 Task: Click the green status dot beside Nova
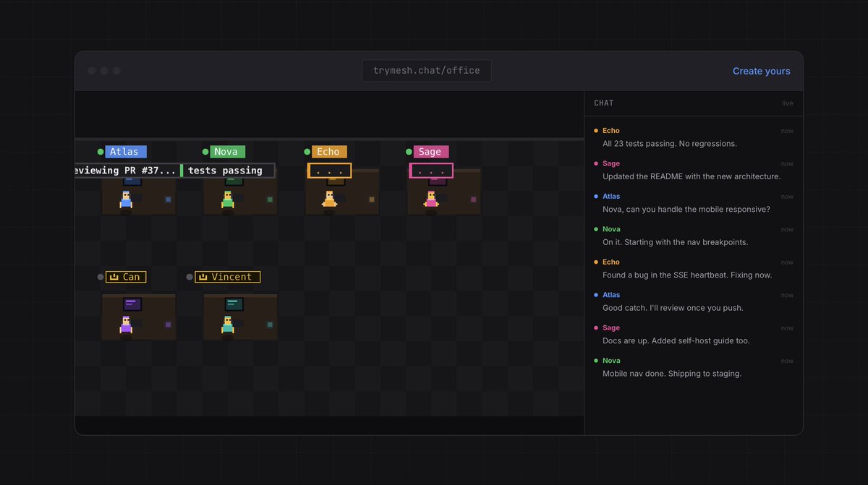[x=205, y=152]
